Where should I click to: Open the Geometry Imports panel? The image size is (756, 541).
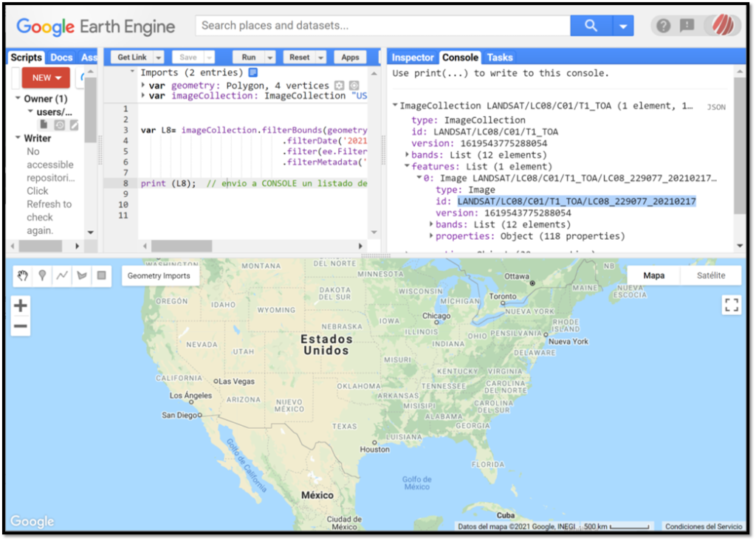tap(159, 276)
